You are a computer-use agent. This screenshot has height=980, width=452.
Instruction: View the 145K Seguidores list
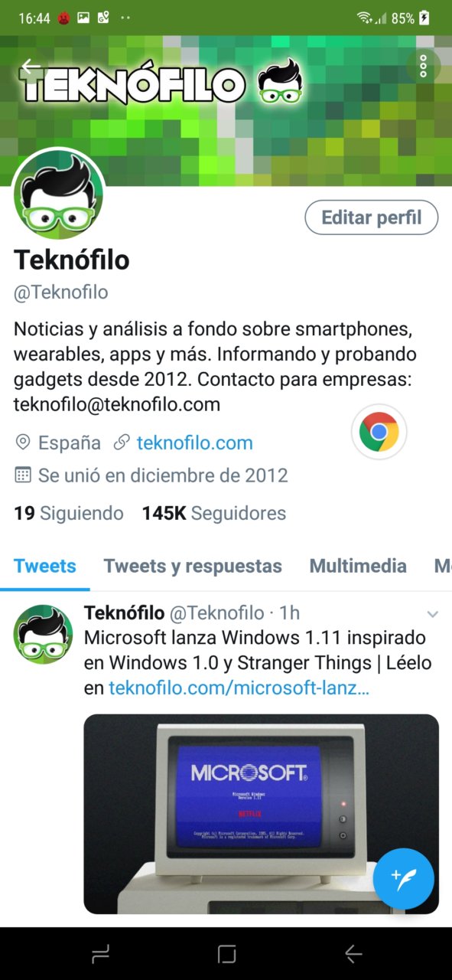pos(214,513)
